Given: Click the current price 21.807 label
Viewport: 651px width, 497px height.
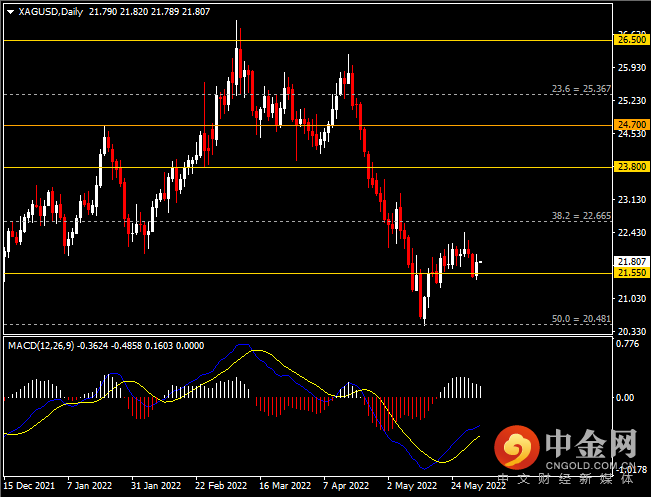Looking at the screenshot, I should click(631, 262).
